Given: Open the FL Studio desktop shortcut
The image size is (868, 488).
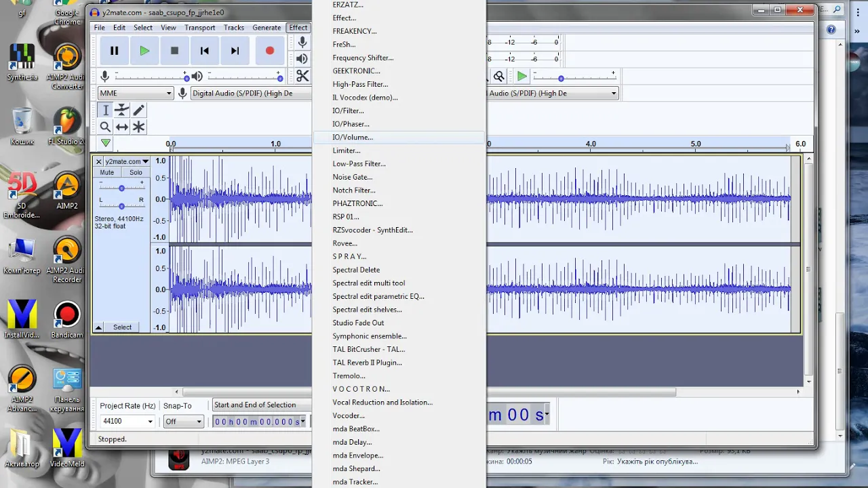Looking at the screenshot, I should 66,126.
